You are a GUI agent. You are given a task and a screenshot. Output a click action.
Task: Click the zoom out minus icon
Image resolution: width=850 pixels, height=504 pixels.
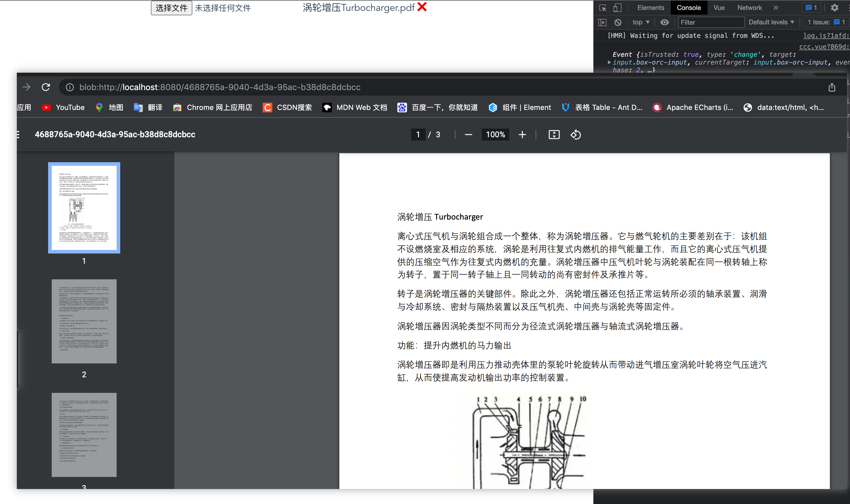(468, 134)
